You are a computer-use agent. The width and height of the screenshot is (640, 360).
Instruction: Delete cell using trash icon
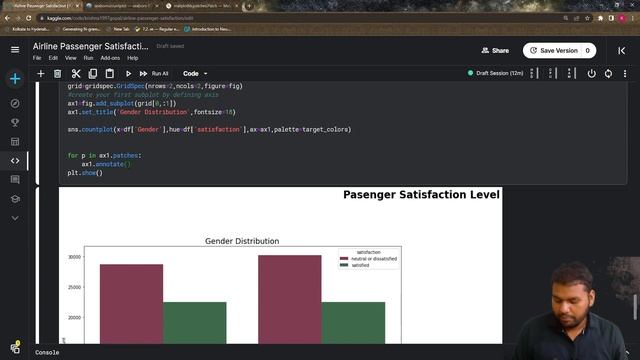click(x=58, y=73)
